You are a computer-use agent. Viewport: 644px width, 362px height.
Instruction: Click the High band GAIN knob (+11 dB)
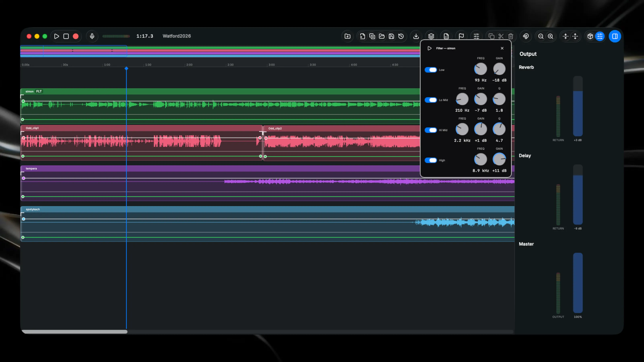[x=499, y=159]
